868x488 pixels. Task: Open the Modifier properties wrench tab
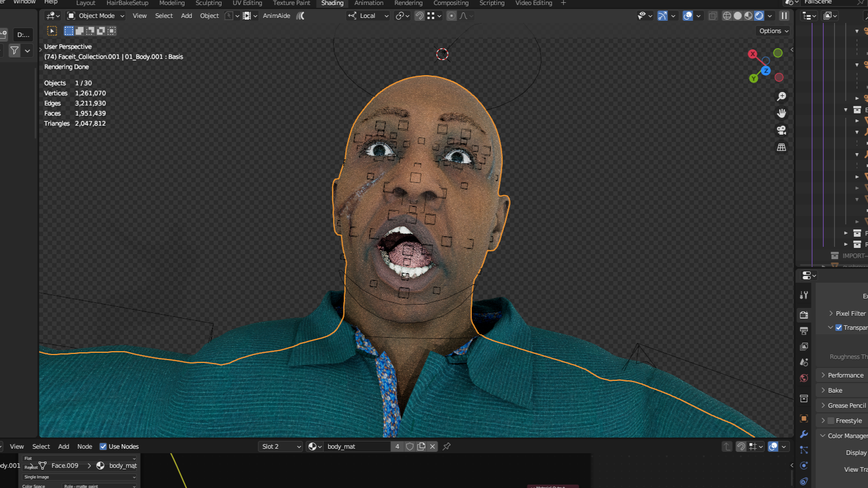804,434
